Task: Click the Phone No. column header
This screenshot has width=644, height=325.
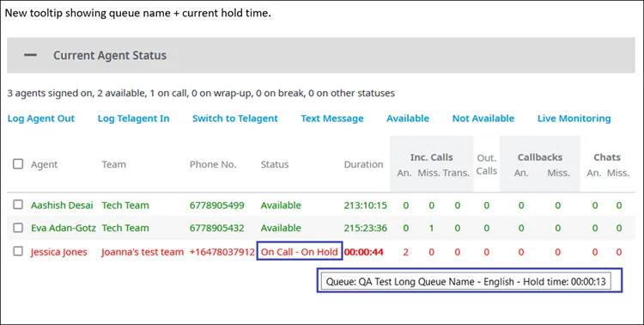Action: click(x=213, y=164)
